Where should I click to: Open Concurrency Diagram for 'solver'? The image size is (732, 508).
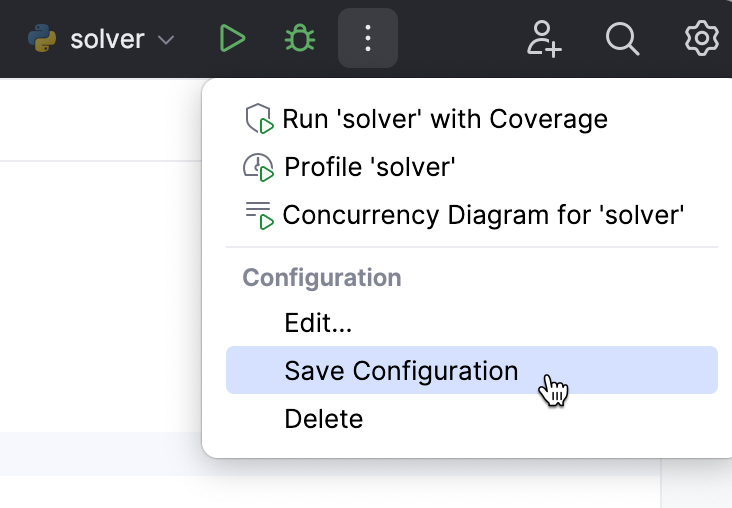[x=483, y=215]
